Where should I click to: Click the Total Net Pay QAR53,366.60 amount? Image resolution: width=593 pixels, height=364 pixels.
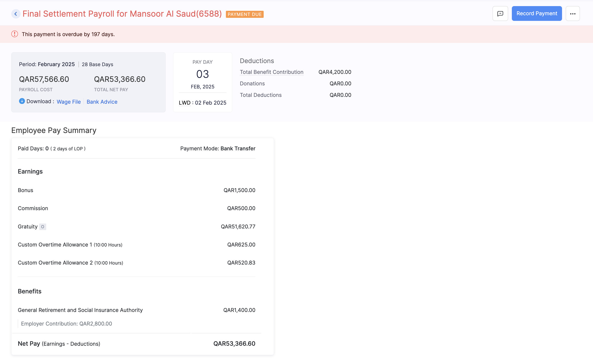(x=120, y=79)
